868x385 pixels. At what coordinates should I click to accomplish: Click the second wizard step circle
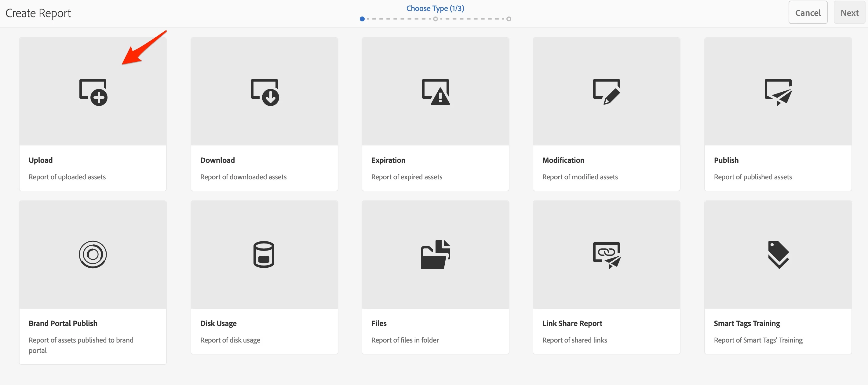(x=435, y=19)
